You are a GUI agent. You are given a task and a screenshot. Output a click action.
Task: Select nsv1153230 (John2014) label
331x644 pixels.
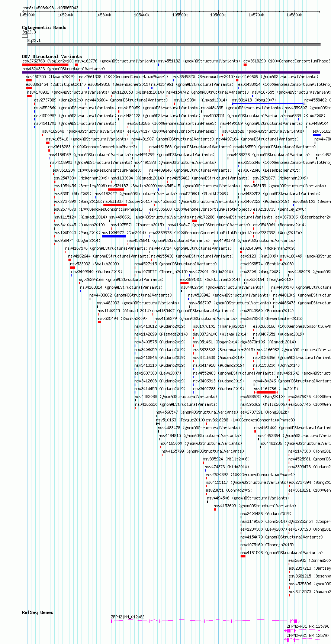pyautogui.click(x=276, y=365)
